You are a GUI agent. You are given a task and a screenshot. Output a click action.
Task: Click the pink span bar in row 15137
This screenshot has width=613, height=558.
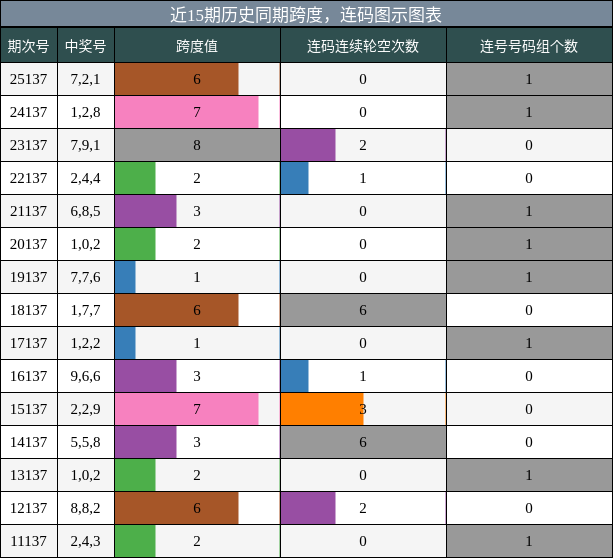pyautogui.click(x=187, y=409)
